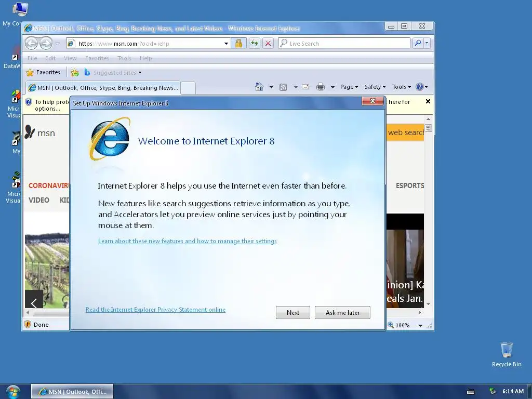The height and width of the screenshot is (399, 532).
Task: Click the RSS Feeds icon
Action: tap(283, 87)
